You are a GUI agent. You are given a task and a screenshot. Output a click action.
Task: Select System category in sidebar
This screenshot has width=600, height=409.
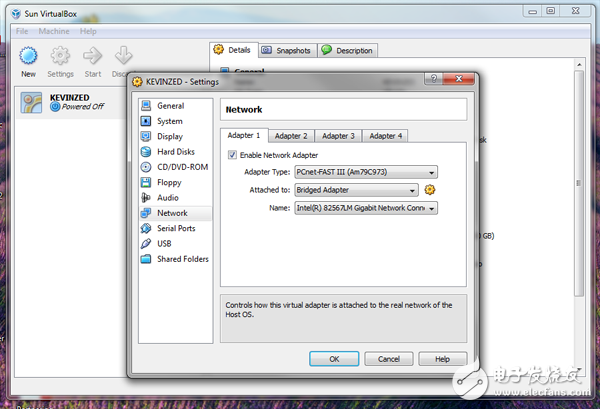pyautogui.click(x=169, y=121)
